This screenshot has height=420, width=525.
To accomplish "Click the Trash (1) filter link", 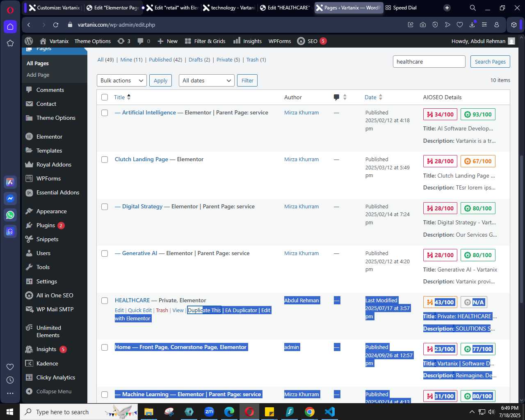I will click(x=256, y=59).
